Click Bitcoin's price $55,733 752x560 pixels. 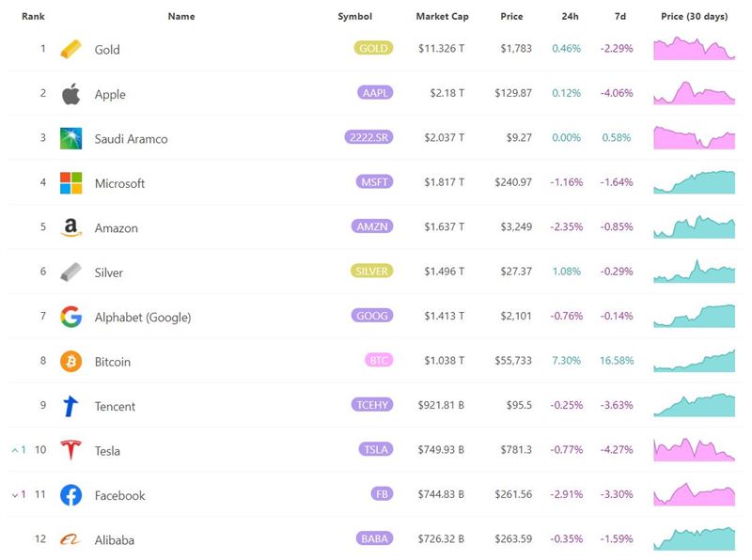[x=513, y=361]
